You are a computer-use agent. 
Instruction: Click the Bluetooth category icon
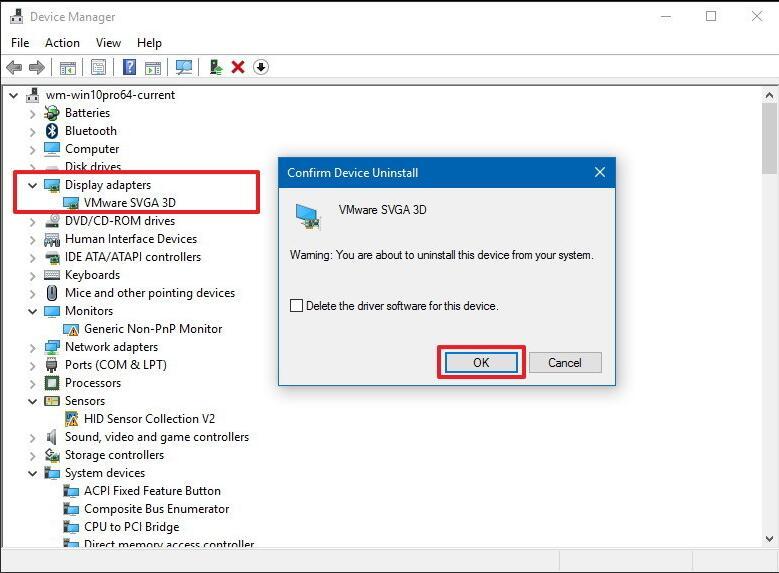point(52,131)
